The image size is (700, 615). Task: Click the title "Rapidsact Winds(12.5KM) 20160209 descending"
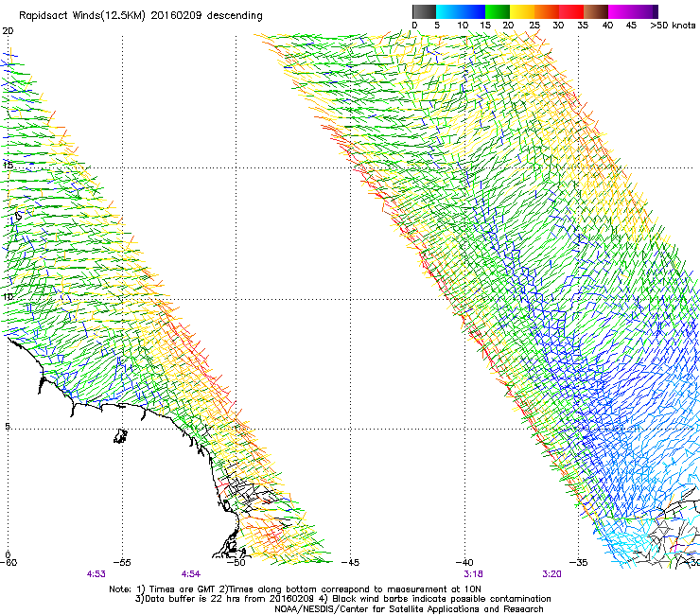[x=141, y=16]
